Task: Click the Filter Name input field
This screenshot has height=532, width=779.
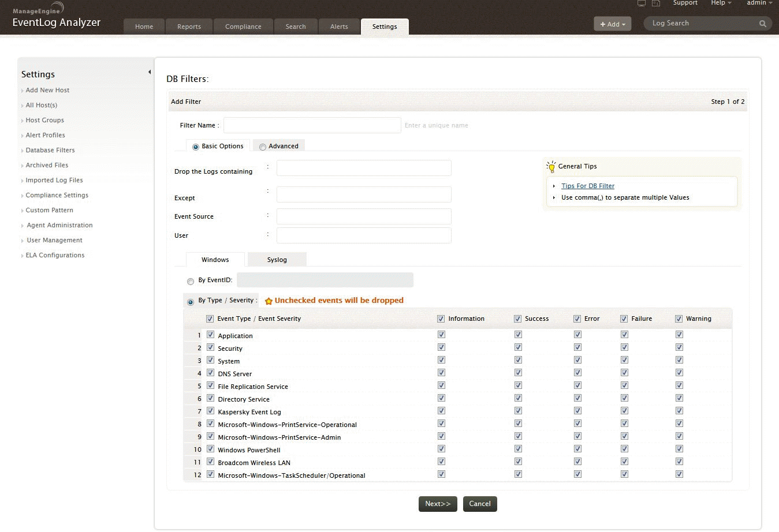Action: [x=312, y=125]
